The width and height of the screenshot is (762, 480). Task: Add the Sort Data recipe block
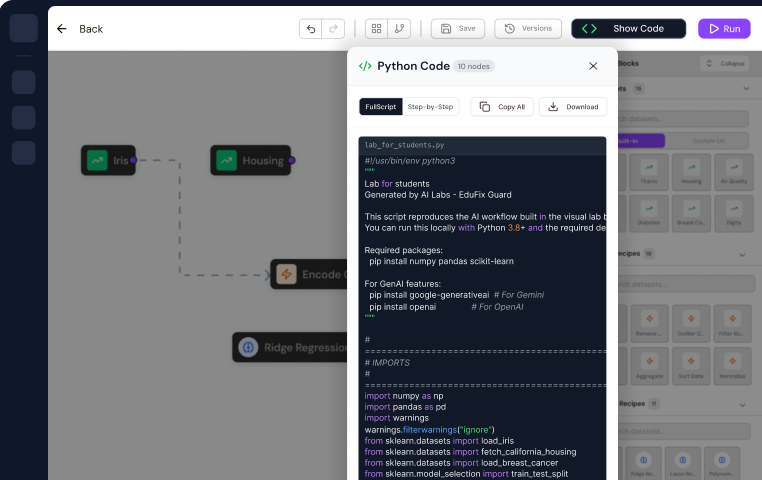(691, 366)
